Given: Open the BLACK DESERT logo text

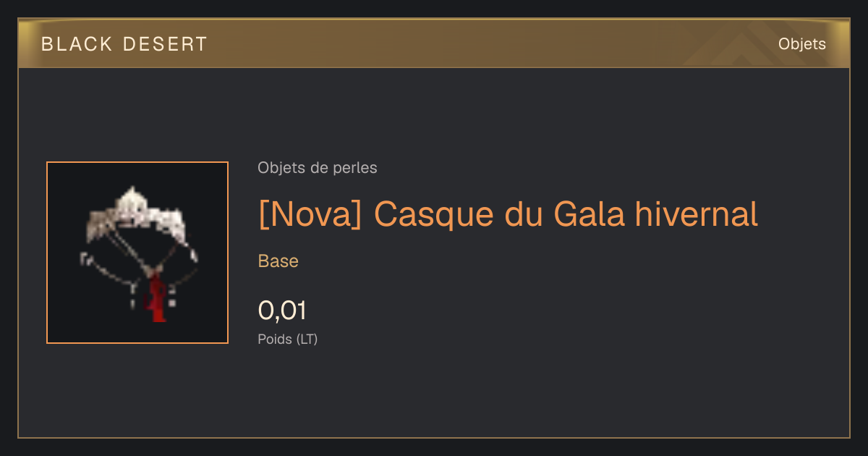Looking at the screenshot, I should click(124, 44).
